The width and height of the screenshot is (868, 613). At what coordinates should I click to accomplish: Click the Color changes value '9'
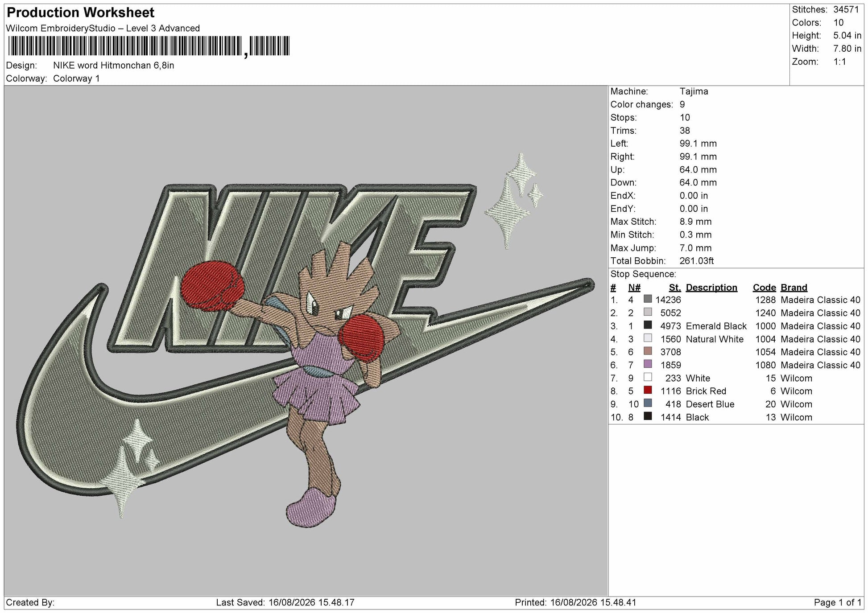pos(682,104)
